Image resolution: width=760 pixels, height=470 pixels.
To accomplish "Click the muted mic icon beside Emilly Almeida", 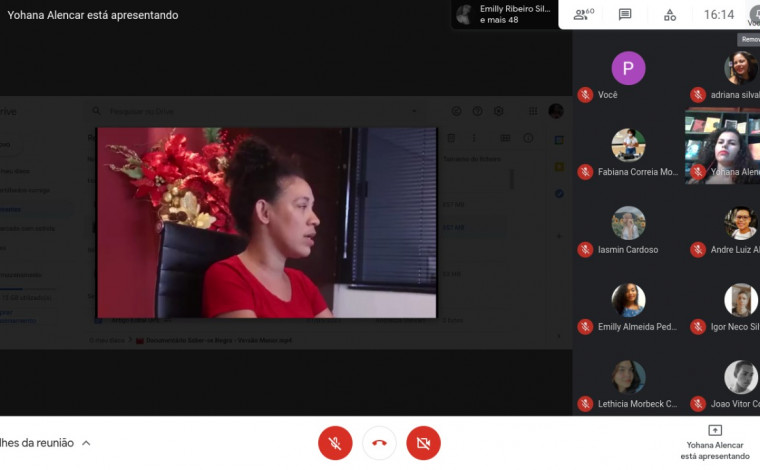I will (x=585, y=327).
